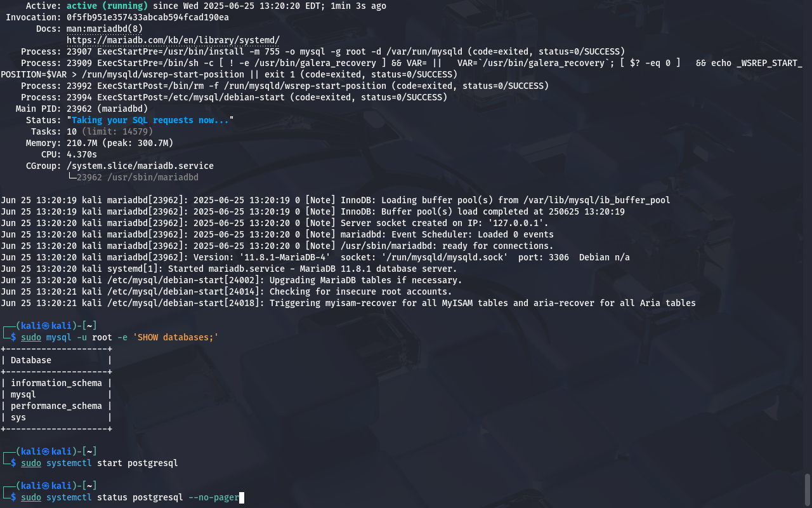Image resolution: width=812 pixels, height=508 pixels.
Task: Click process 23907 ExecStartPre install line
Action: [x=323, y=51]
